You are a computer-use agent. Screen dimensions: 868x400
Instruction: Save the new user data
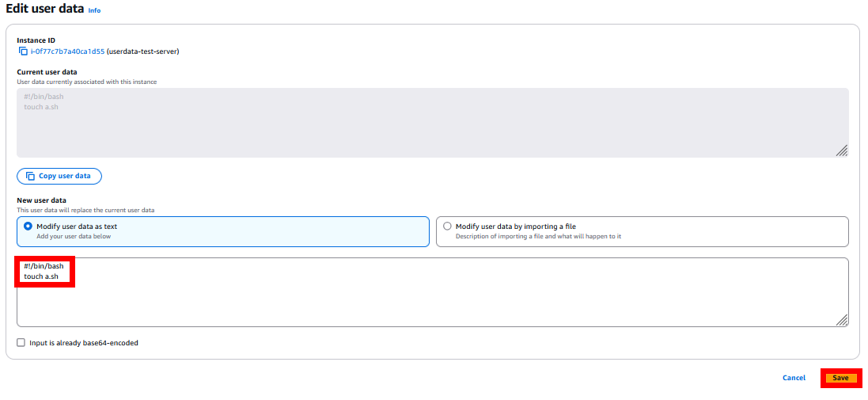(x=840, y=378)
